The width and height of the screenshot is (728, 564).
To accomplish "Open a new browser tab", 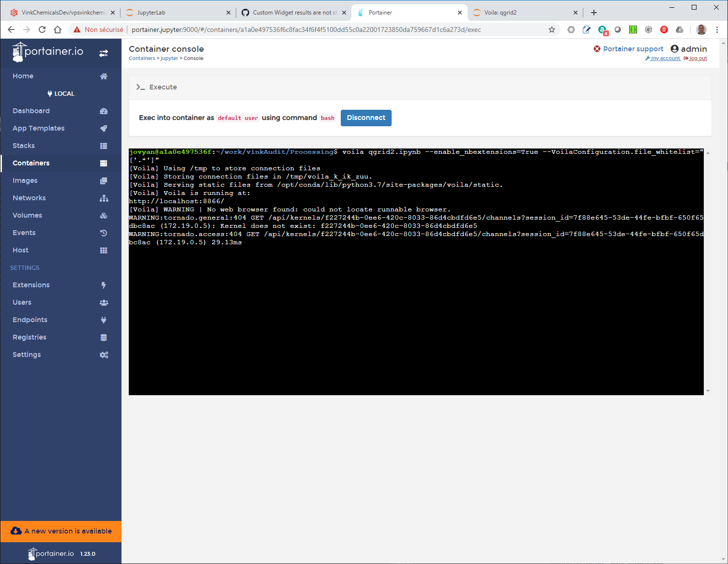I will point(594,13).
